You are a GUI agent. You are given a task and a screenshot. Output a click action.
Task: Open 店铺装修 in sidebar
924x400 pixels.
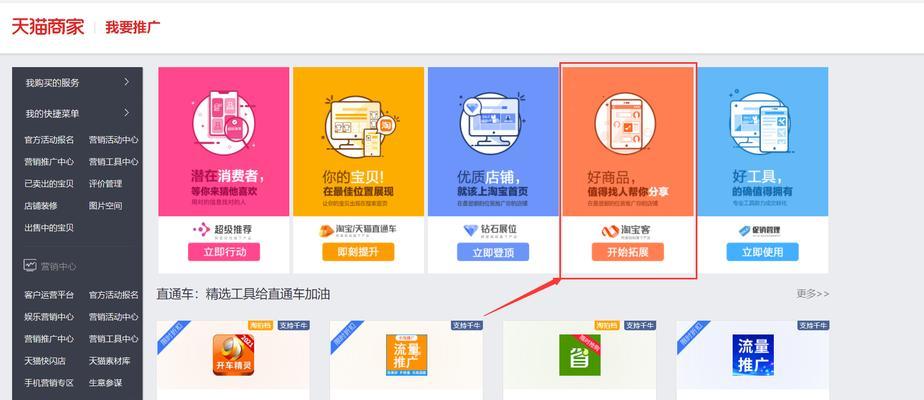[x=41, y=206]
